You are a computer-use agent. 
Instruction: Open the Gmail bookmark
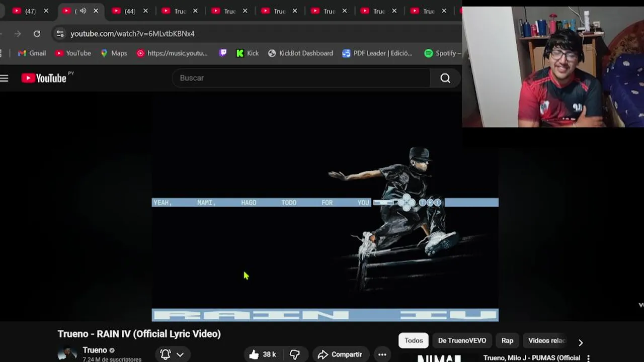point(32,53)
